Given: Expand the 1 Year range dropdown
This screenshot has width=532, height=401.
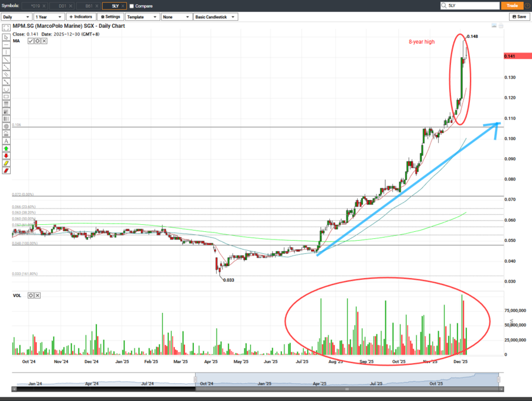Looking at the screenshot, I should (48, 17).
